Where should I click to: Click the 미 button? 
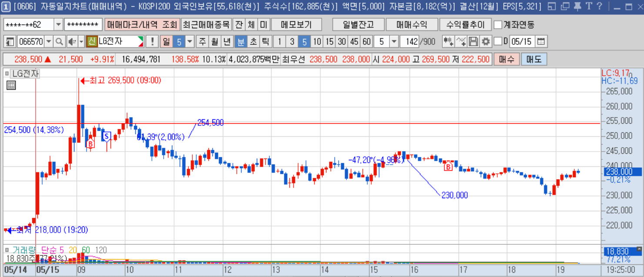click(x=264, y=25)
